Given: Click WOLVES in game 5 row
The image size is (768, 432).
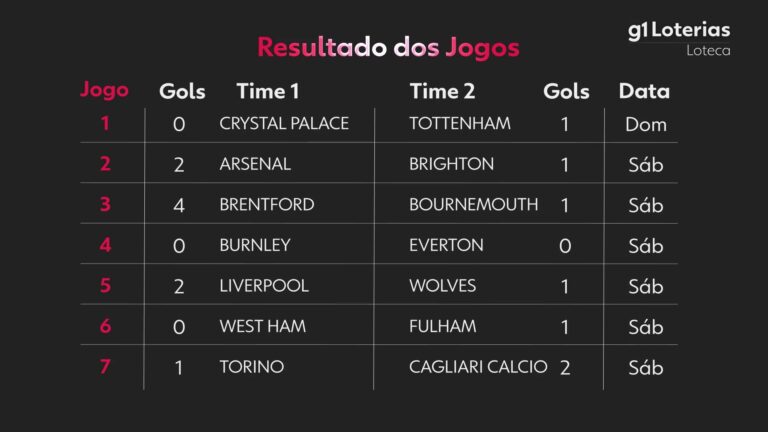Looking at the screenshot, I should (442, 286).
